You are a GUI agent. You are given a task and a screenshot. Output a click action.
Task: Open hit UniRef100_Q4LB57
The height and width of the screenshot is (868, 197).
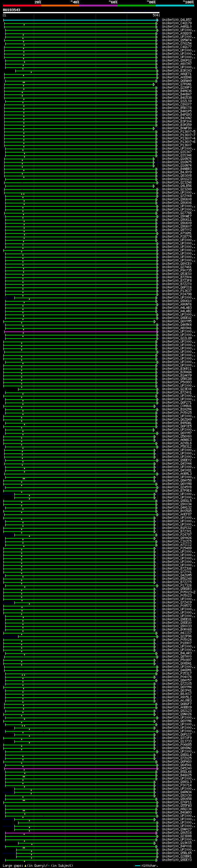(177, 20)
